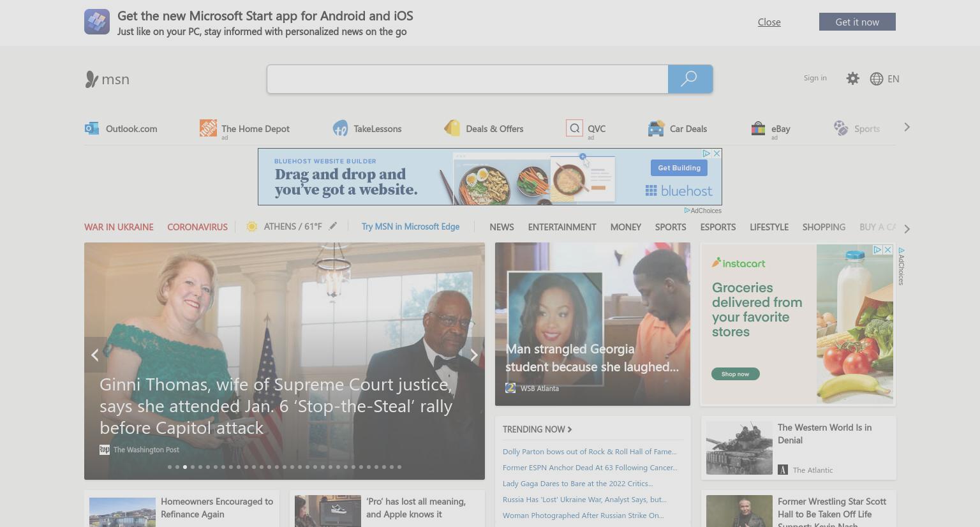Open TakeLessons shortcut icon
This screenshot has height=527, width=980.
[340, 128]
